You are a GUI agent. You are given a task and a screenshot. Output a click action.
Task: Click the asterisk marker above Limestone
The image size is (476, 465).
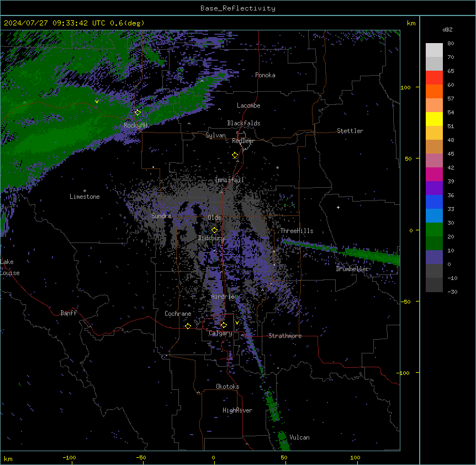pos(84,191)
